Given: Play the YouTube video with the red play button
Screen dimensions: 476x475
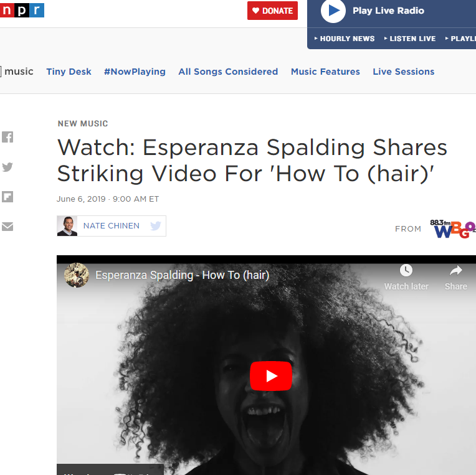Looking at the screenshot, I should pos(271,376).
